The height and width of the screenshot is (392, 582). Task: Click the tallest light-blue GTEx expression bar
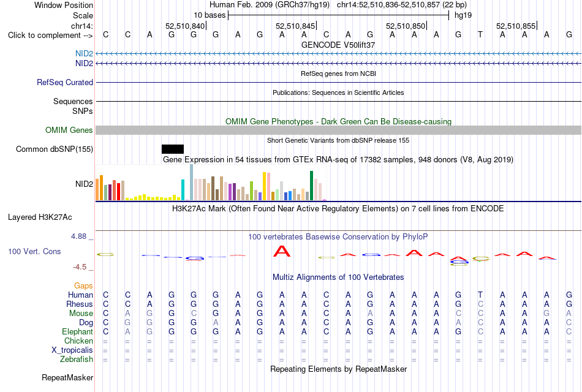tap(192, 183)
